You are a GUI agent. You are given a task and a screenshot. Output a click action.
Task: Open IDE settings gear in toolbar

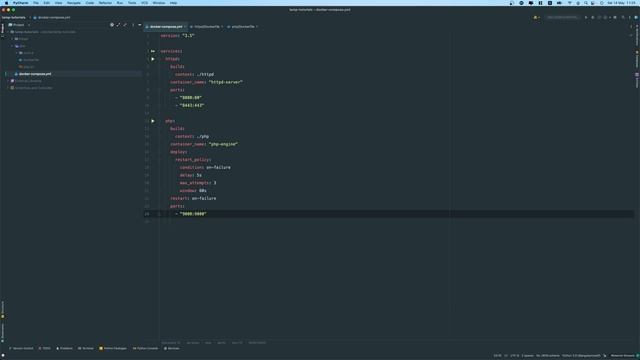click(629, 18)
